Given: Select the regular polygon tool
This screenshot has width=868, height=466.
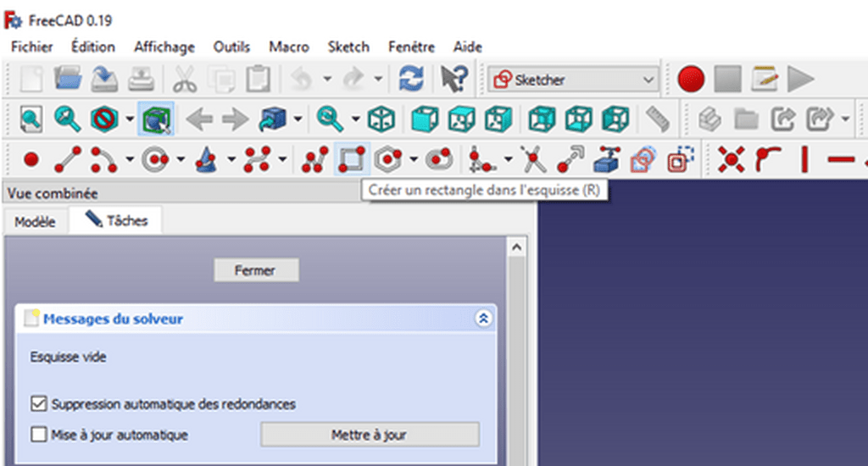Looking at the screenshot, I should tap(387, 160).
